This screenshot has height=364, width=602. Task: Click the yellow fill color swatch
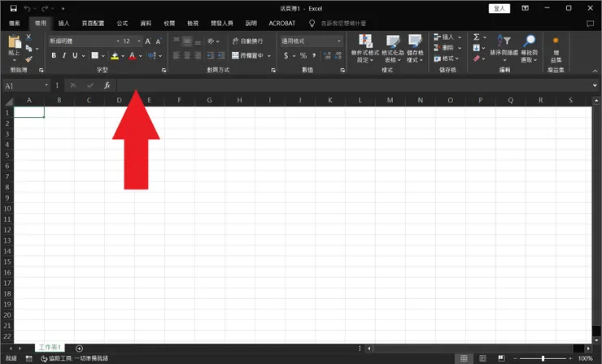(x=115, y=56)
